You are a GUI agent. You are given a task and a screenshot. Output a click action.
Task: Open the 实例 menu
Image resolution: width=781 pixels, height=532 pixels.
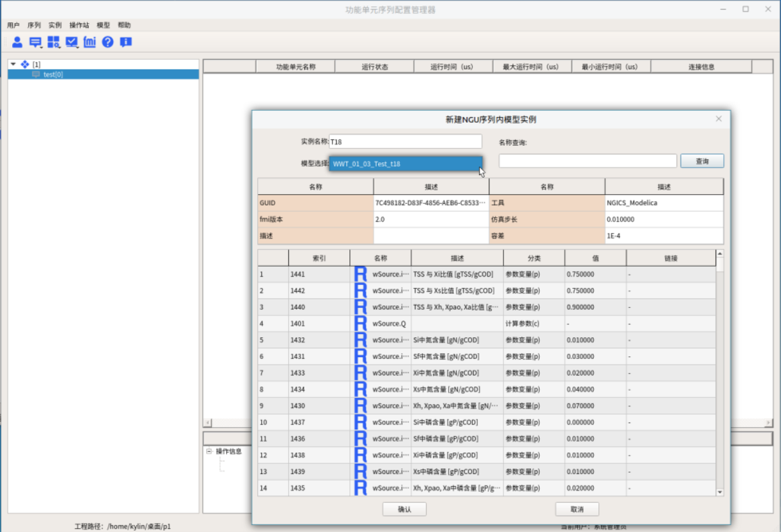click(x=55, y=25)
